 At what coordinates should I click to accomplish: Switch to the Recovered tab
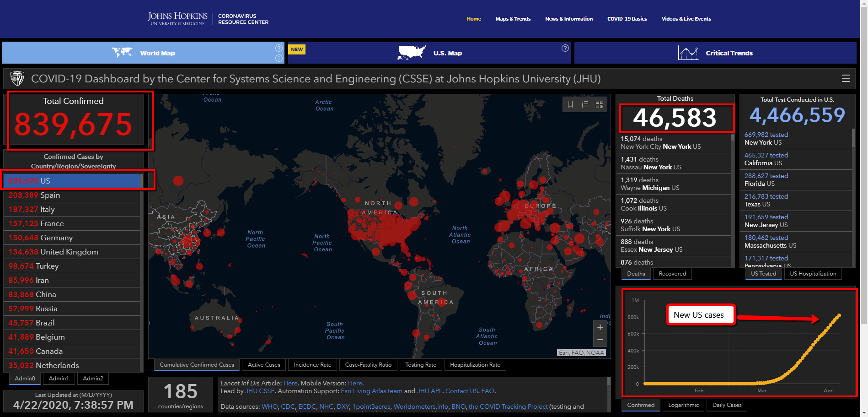coord(672,274)
